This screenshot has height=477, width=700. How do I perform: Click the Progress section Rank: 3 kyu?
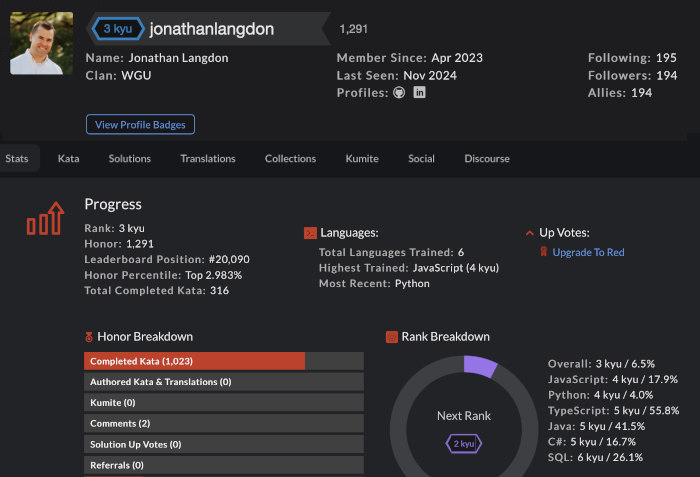114,228
